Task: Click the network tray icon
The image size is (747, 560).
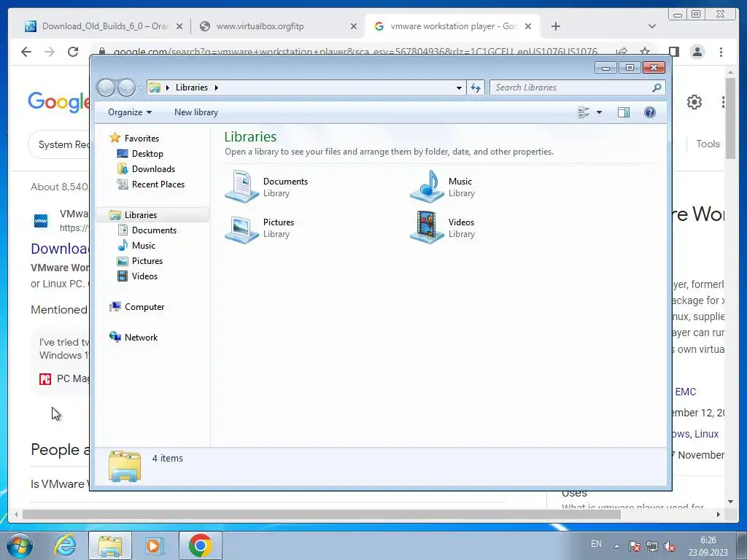Action: click(651, 546)
